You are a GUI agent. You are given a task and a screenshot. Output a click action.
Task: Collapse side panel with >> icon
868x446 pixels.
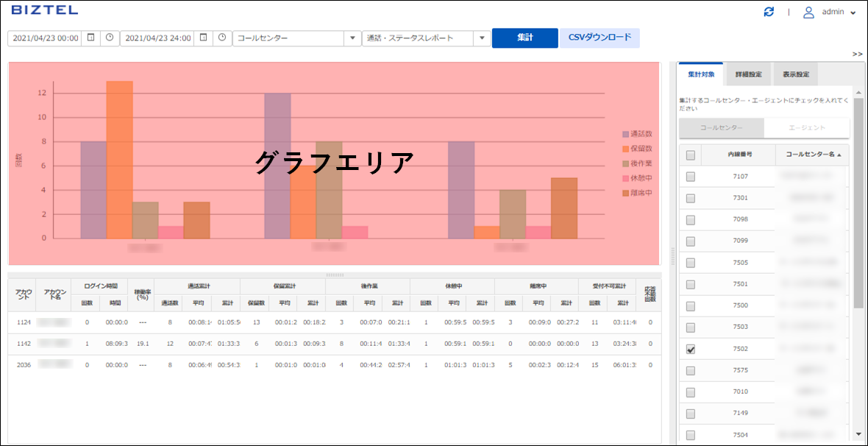858,54
